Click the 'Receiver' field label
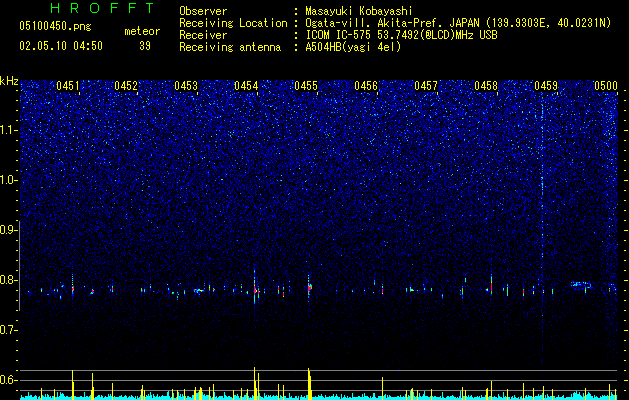629x400 pixels. click(203, 35)
